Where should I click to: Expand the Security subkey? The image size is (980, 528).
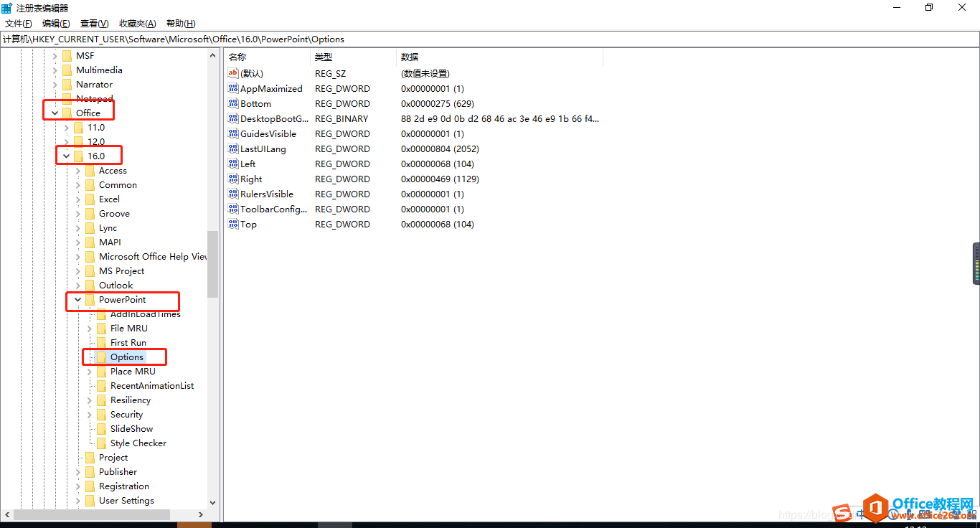coord(90,414)
